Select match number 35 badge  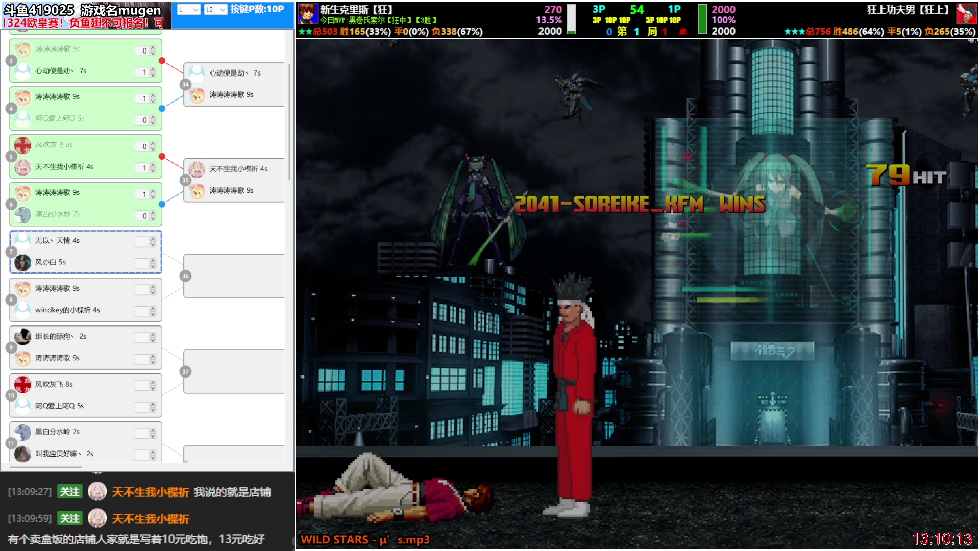(185, 180)
